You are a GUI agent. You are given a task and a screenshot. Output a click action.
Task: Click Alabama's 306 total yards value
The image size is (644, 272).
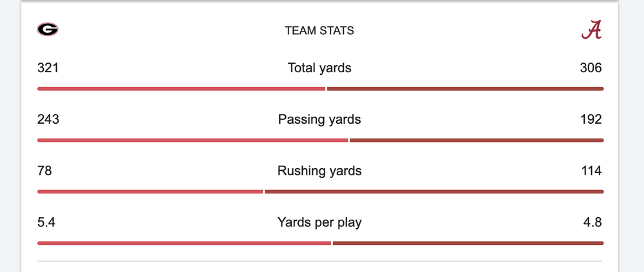coord(591,68)
